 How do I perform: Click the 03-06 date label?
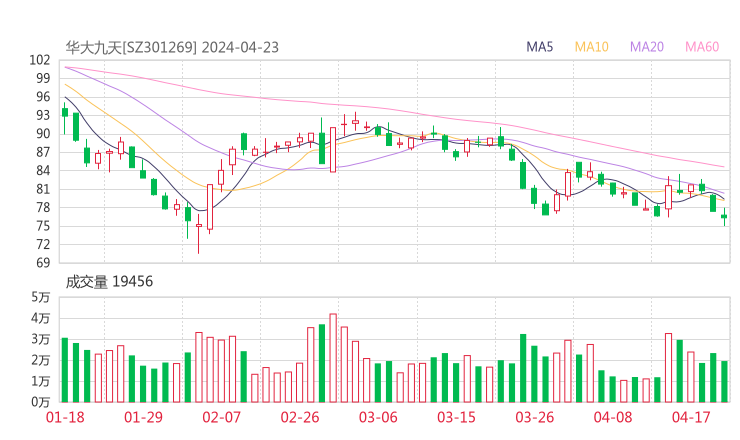point(378,417)
